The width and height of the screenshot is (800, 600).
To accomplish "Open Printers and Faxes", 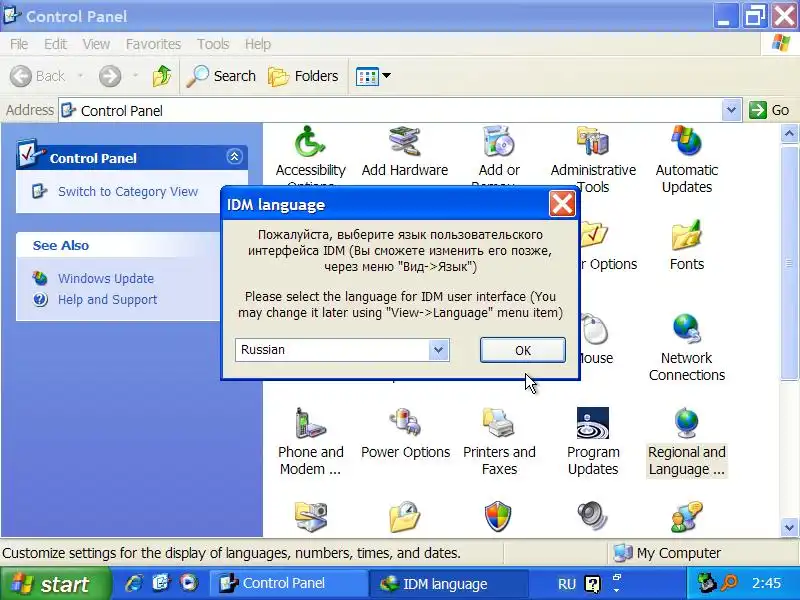I will pyautogui.click(x=499, y=442).
